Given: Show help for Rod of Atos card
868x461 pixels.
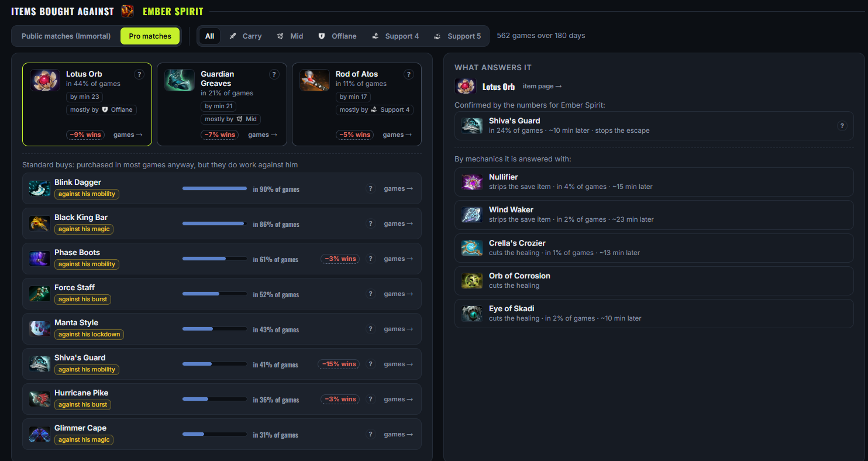Looking at the screenshot, I should point(409,74).
